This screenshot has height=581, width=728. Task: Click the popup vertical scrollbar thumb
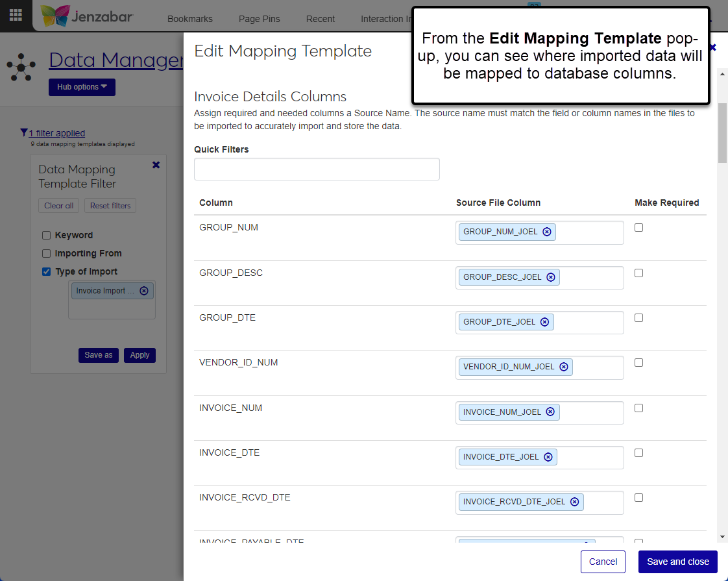click(722, 132)
